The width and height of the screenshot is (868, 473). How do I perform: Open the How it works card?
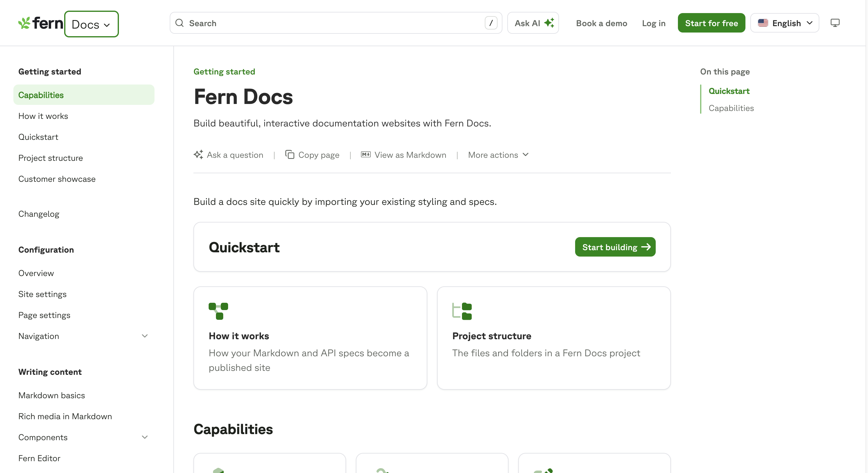310,338
